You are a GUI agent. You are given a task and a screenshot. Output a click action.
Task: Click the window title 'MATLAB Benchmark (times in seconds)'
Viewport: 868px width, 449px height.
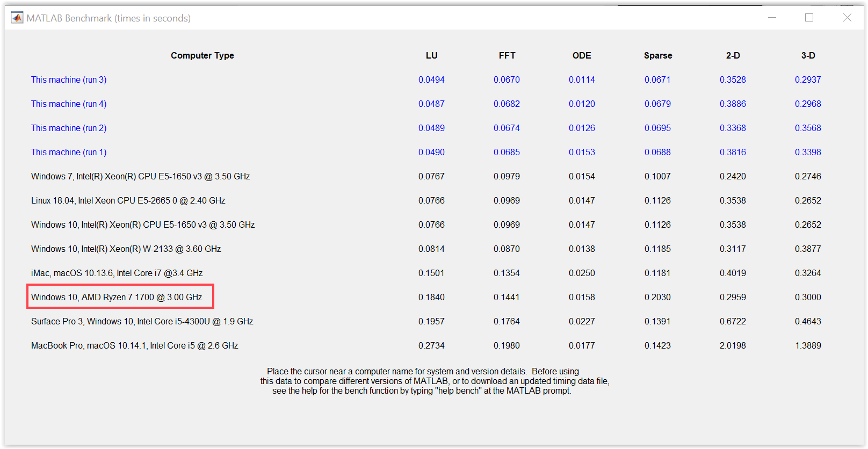pyautogui.click(x=108, y=18)
